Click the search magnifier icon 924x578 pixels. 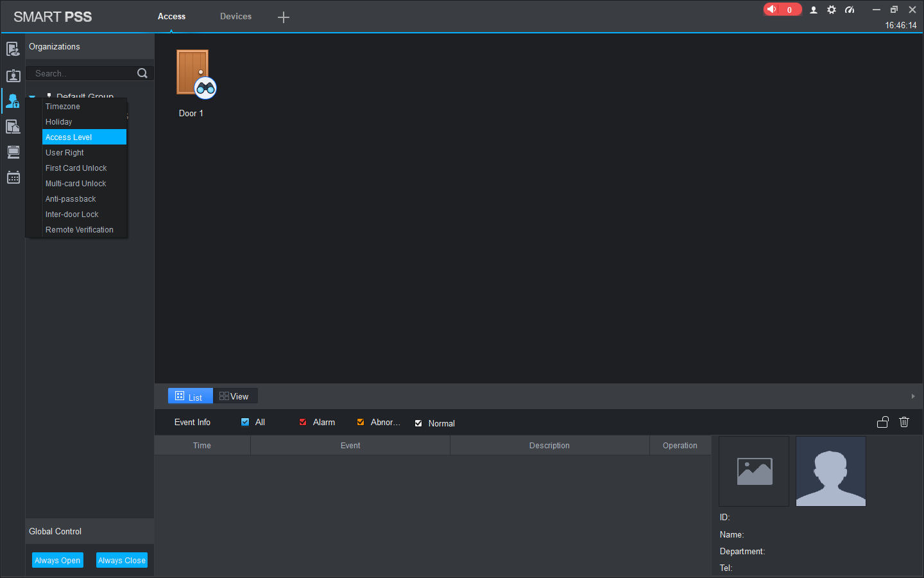coord(142,73)
